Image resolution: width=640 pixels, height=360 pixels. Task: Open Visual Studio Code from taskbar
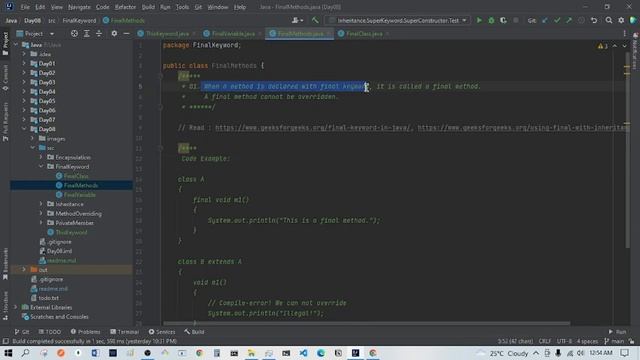pyautogui.click(x=303, y=353)
